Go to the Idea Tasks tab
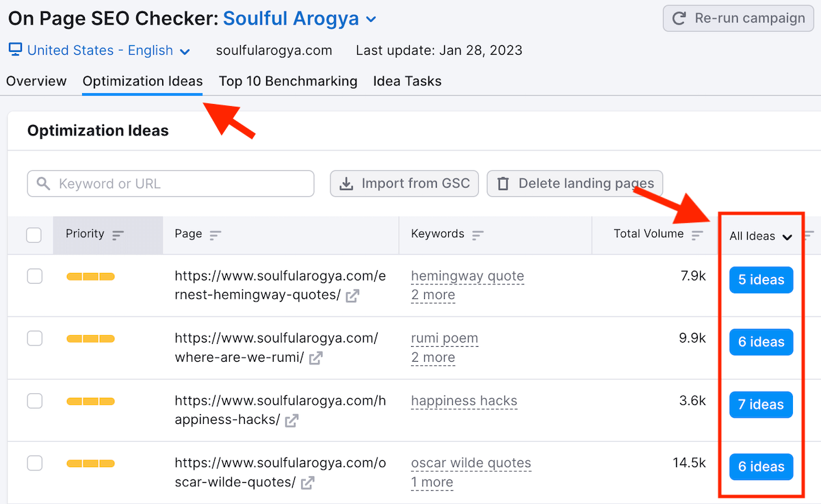 coord(407,81)
